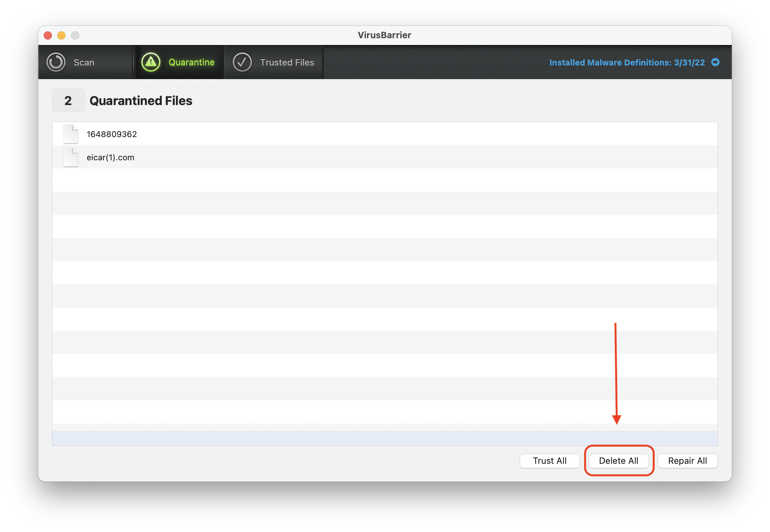770x532 pixels.
Task: Click file icon for 1648809362
Action: point(71,134)
